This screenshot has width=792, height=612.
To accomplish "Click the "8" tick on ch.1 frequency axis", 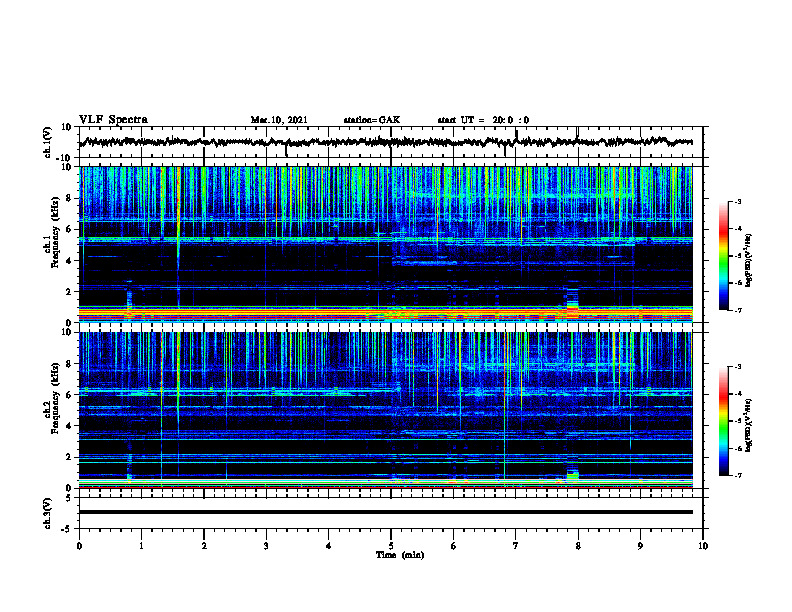I will [x=70, y=198].
